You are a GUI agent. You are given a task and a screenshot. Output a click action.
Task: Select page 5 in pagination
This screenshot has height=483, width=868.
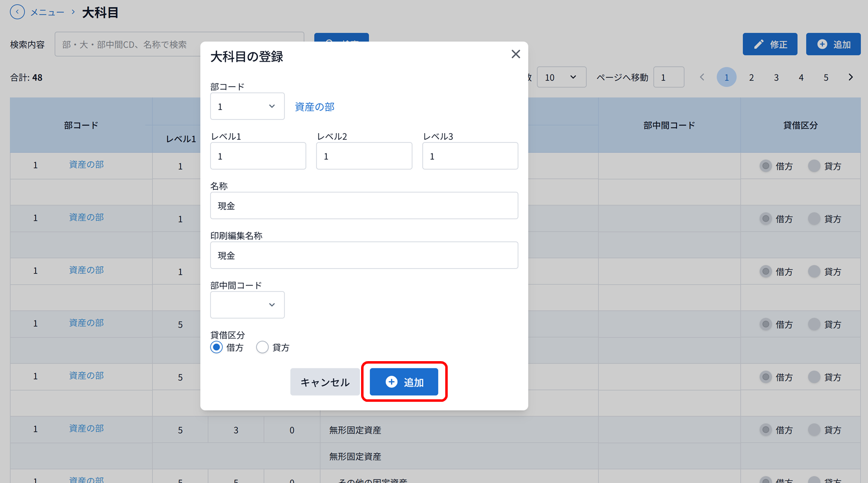[826, 77]
